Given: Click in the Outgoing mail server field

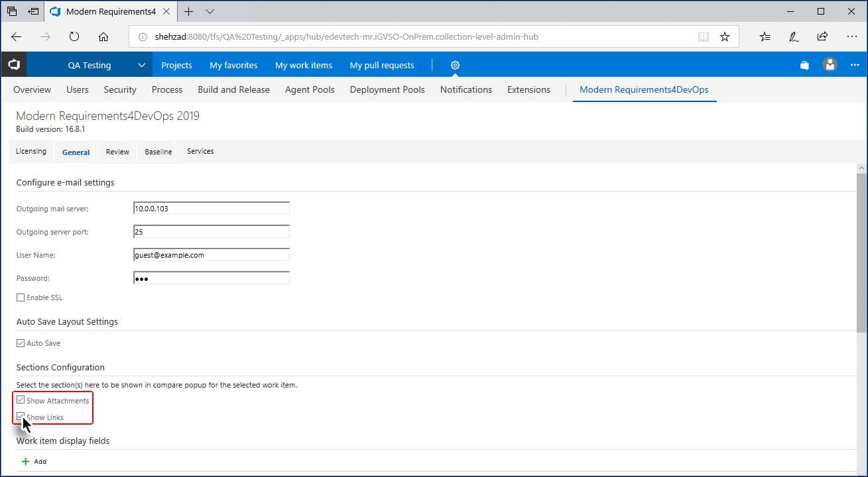Looking at the screenshot, I should click(212, 208).
